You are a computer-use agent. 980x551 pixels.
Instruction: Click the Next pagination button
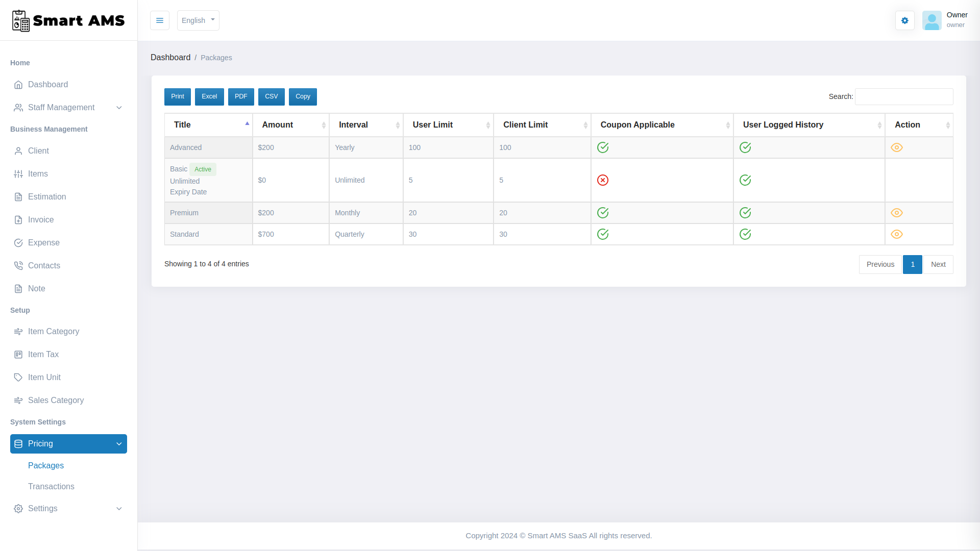pos(938,264)
